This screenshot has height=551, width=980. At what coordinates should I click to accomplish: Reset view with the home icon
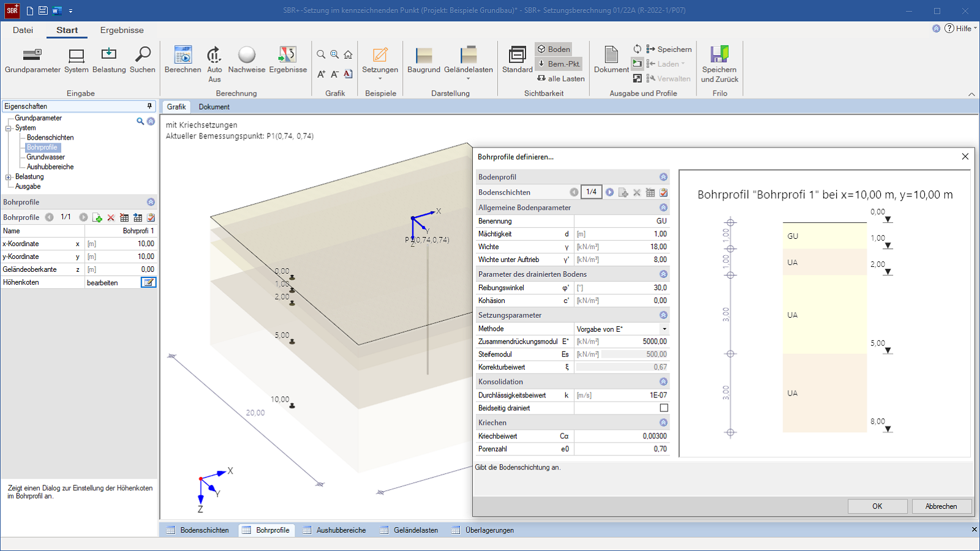click(348, 54)
